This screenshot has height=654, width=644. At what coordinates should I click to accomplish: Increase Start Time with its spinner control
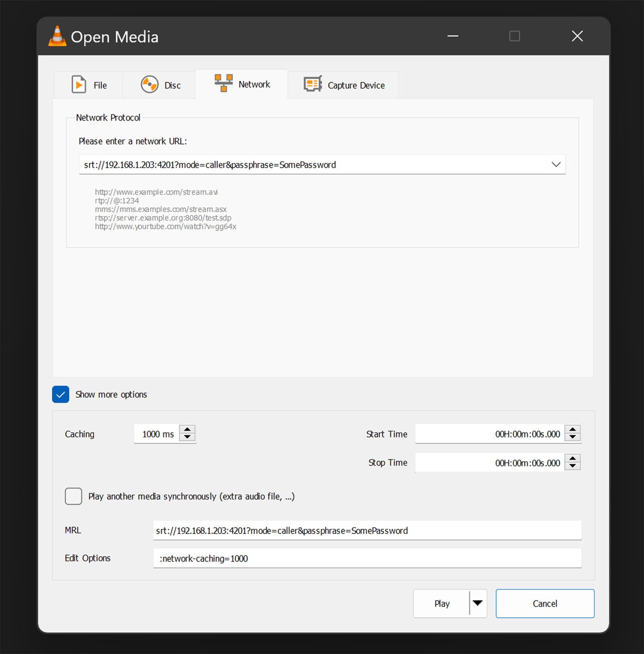572,430
